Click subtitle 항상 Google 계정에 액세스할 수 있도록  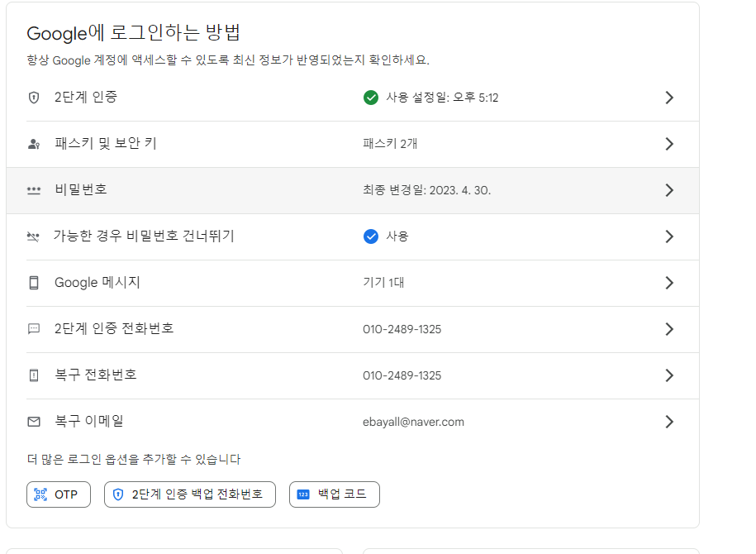[x=227, y=60]
